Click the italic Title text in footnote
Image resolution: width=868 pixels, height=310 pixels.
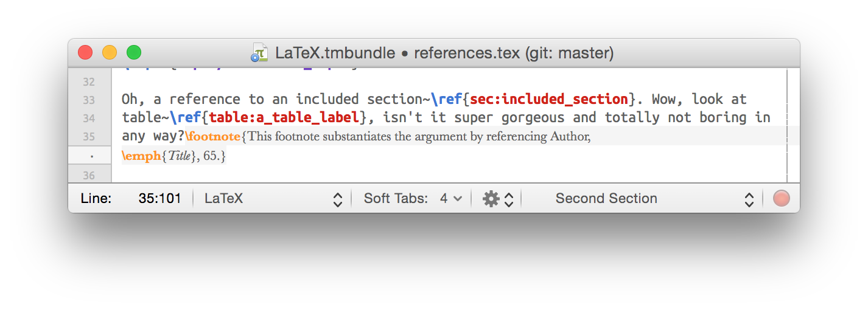(179, 156)
